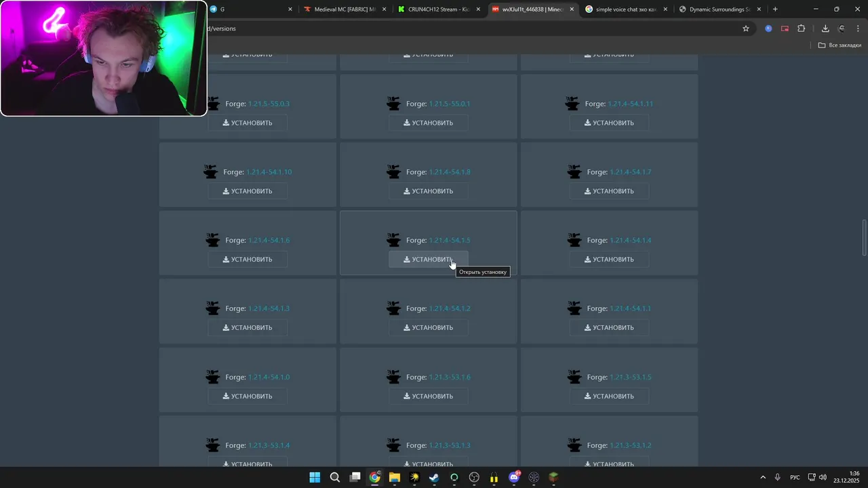This screenshot has width=868, height=488.
Task: Switch to simple voice chat Google tab
Action: (625, 9)
